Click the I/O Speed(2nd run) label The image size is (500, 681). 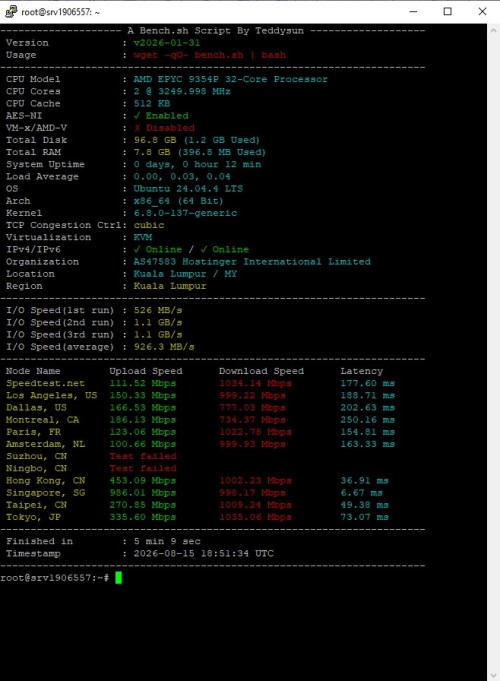[60, 322]
